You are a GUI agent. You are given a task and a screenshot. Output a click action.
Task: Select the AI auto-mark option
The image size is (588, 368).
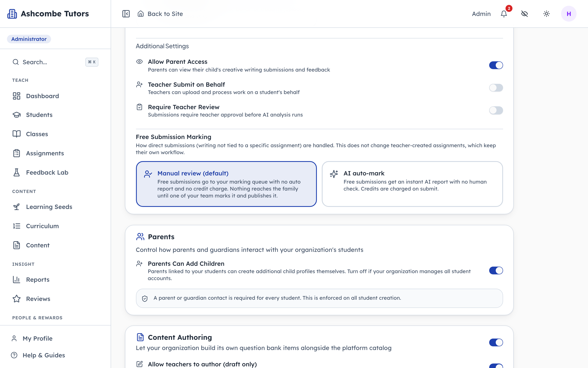coord(412,184)
